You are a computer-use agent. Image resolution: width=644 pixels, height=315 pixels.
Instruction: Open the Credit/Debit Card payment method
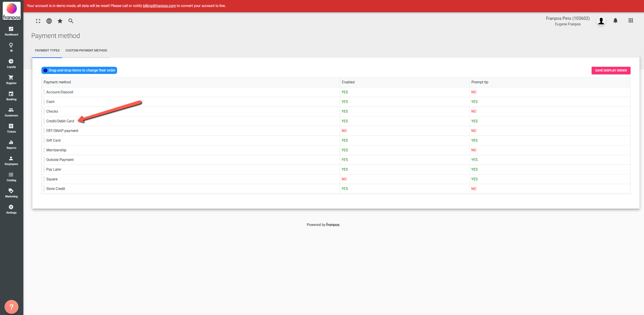point(60,121)
